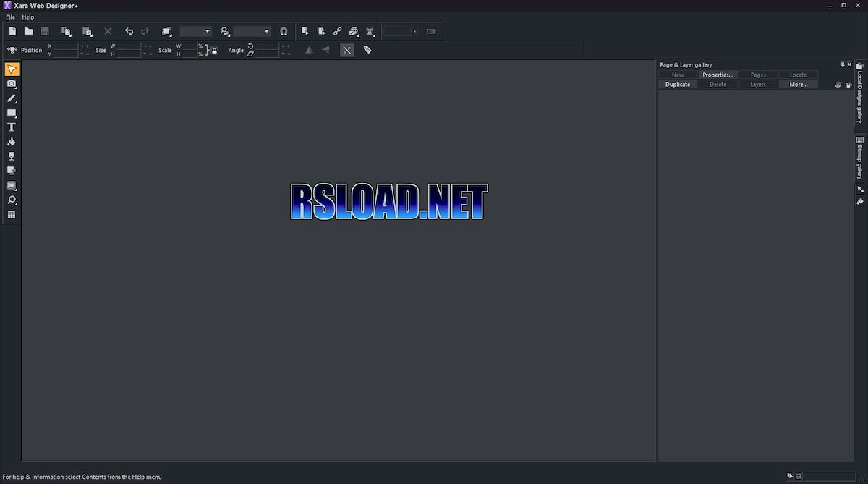Toggle all layers visible eye icon
Screen dimensions: 868x484
click(838, 85)
